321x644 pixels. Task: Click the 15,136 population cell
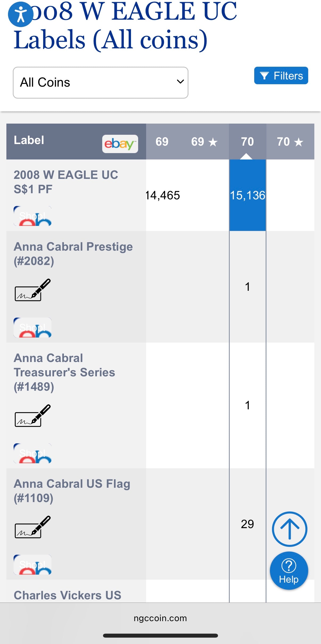coord(248,195)
